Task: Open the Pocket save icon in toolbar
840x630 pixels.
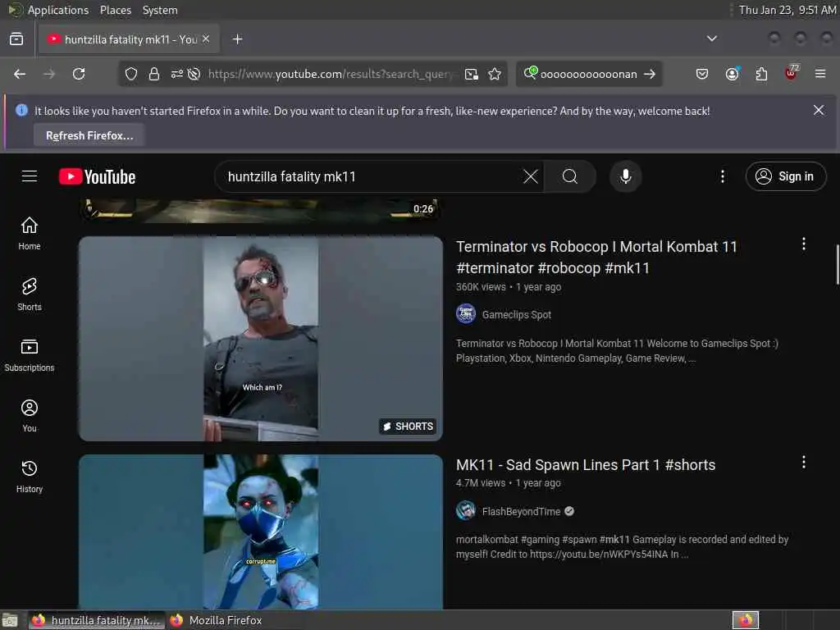Action: pos(702,74)
